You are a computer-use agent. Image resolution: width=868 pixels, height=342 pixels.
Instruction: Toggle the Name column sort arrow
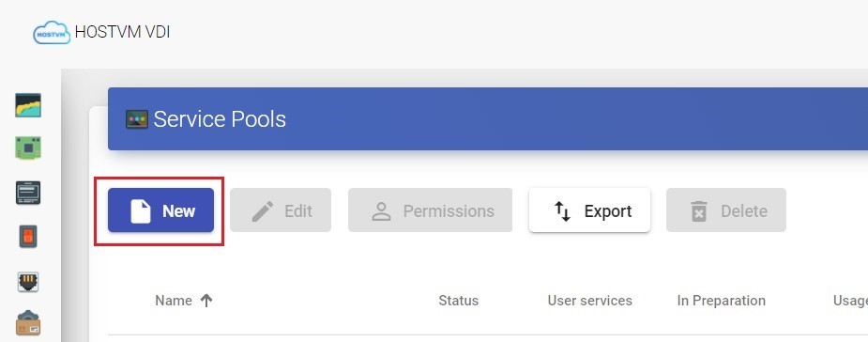(x=206, y=301)
